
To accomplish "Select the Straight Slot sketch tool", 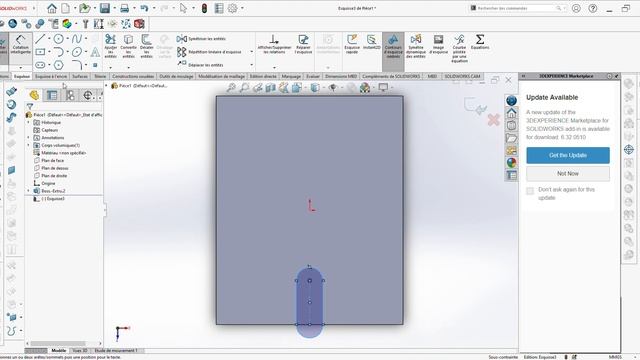I will point(40,65).
